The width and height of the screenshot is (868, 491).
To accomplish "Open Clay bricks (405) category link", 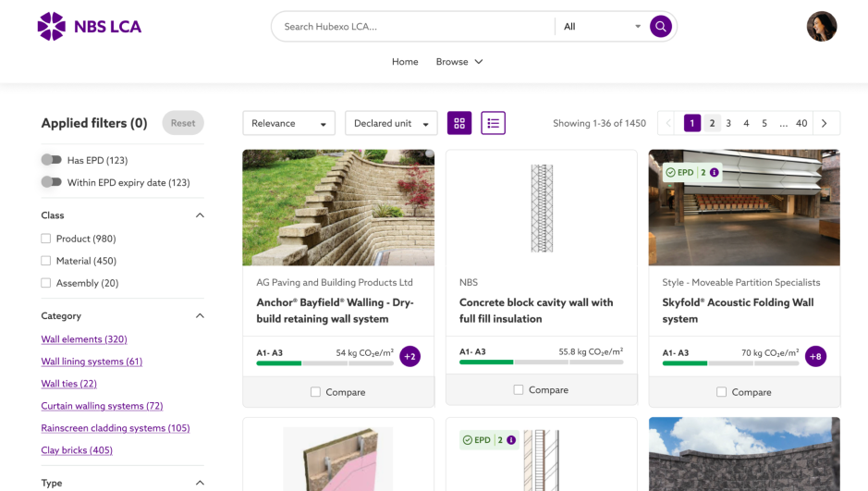I will [77, 450].
